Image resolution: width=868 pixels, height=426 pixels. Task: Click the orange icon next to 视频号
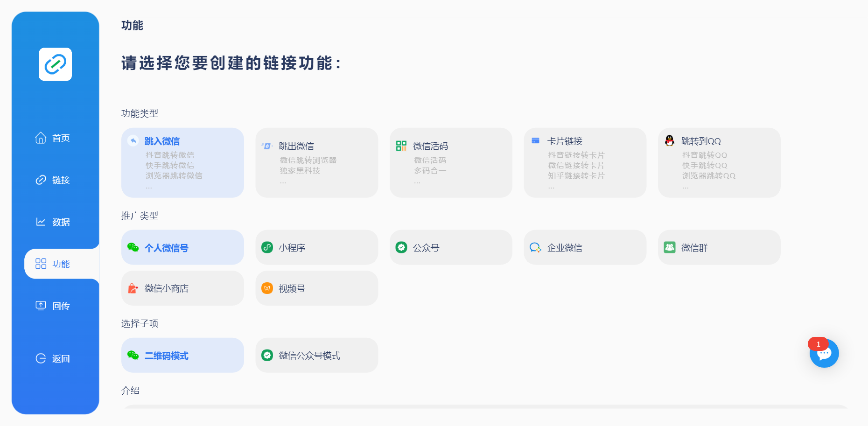[x=267, y=288]
